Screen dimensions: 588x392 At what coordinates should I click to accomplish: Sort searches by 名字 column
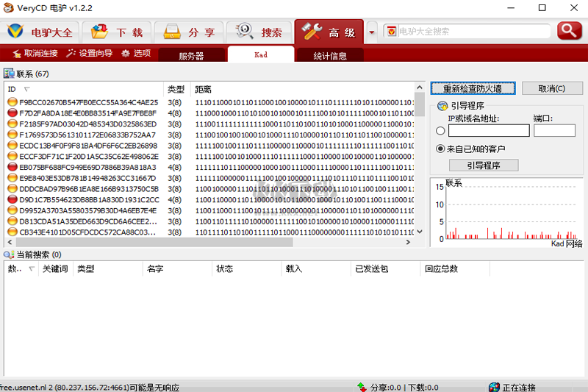(x=177, y=268)
